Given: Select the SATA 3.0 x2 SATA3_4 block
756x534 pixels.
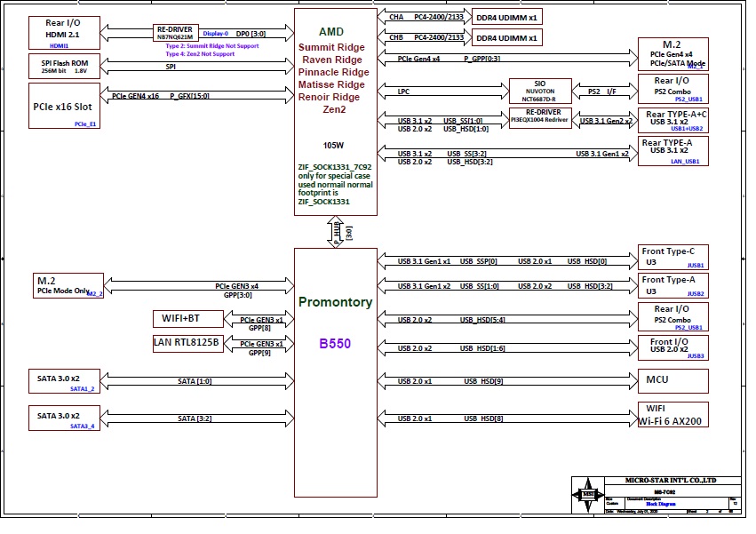Looking at the screenshot, I should tap(64, 418).
